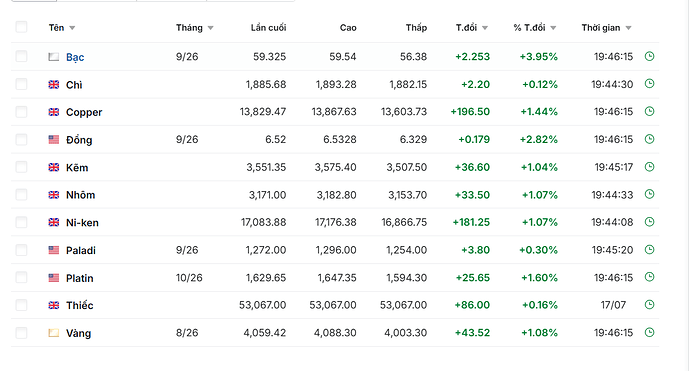Screen dimensions: 690x371
Task: Click the clock icon in the Bạc row
Action: [650, 56]
